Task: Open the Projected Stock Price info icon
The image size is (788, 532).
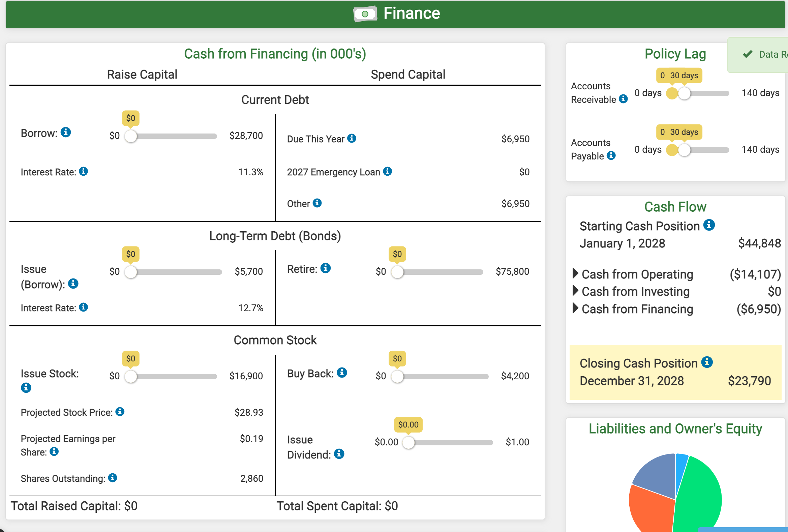Action: tap(119, 412)
